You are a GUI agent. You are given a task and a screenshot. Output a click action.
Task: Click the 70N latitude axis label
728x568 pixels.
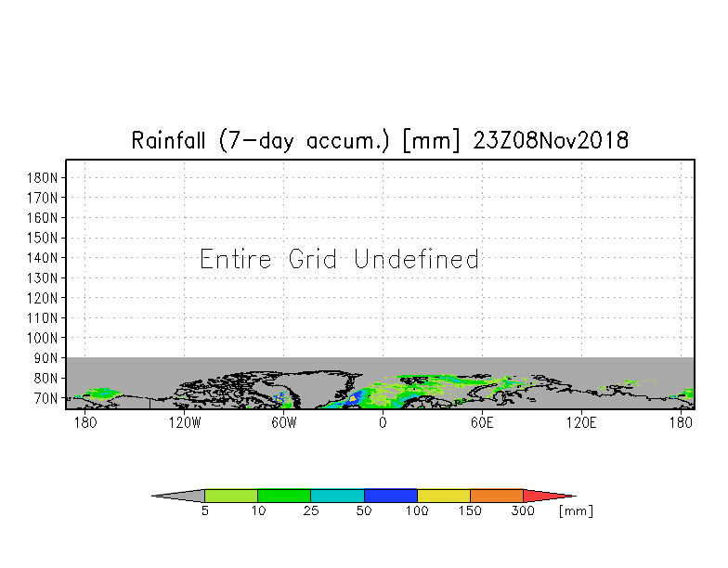coord(45,398)
